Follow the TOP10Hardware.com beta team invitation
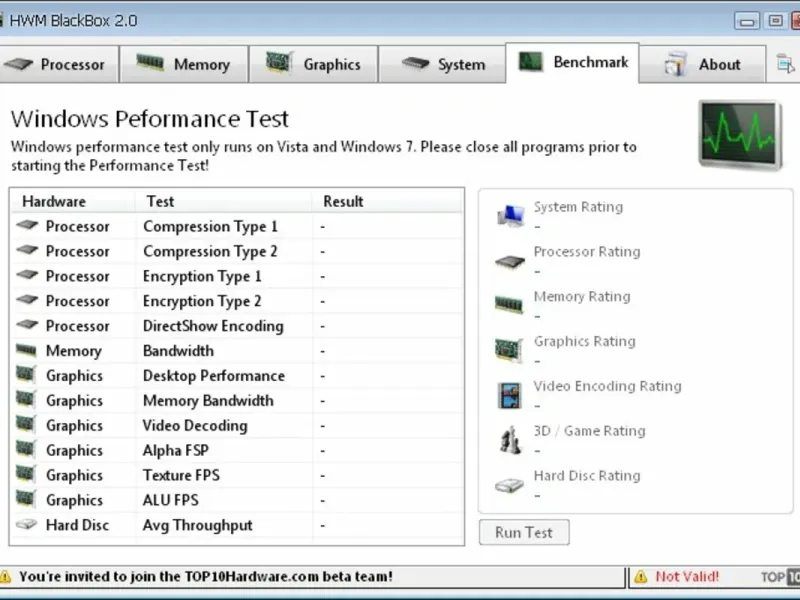The width and height of the screenshot is (800, 600). (205, 577)
